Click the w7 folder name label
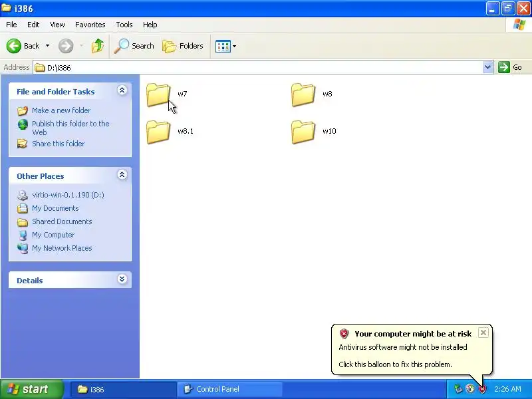Viewport: 532px width, 399px height. 182,94
